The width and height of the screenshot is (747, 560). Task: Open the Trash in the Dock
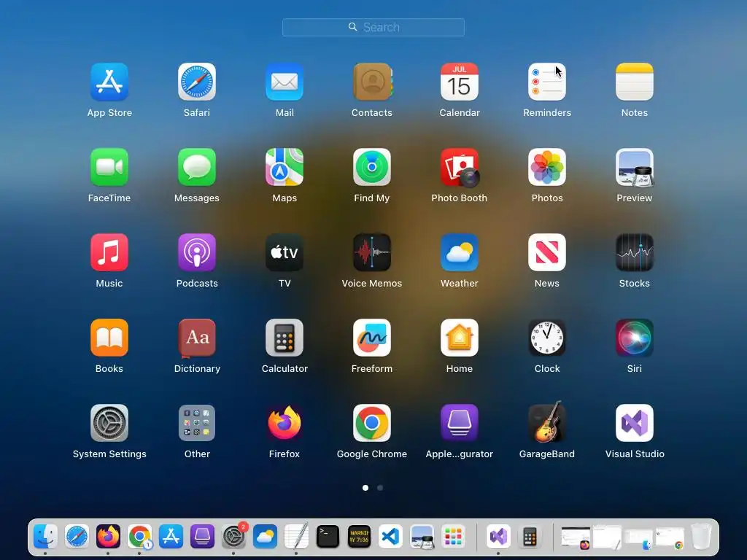click(701, 537)
